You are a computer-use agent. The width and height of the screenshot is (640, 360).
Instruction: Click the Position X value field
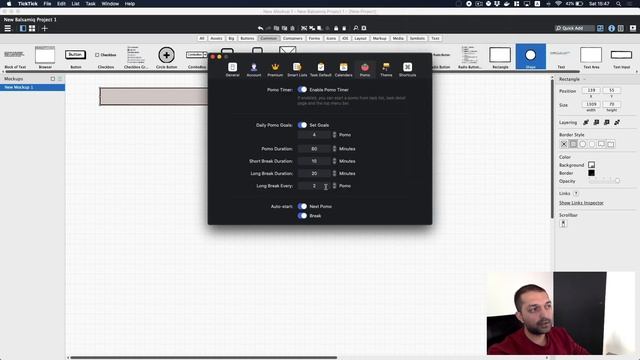(591, 90)
